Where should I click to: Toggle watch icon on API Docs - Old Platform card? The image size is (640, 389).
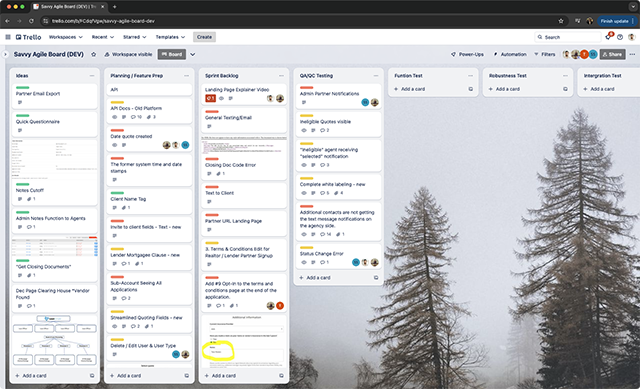(x=114, y=117)
